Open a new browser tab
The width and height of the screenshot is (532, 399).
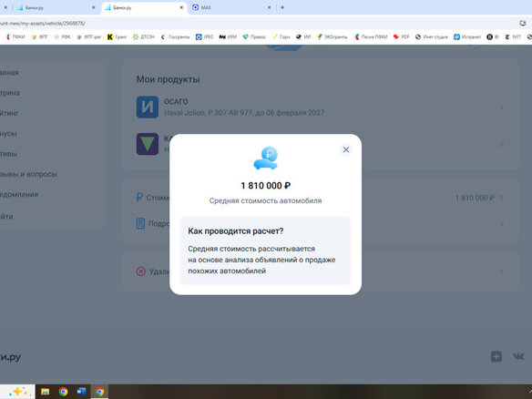[x=282, y=7]
